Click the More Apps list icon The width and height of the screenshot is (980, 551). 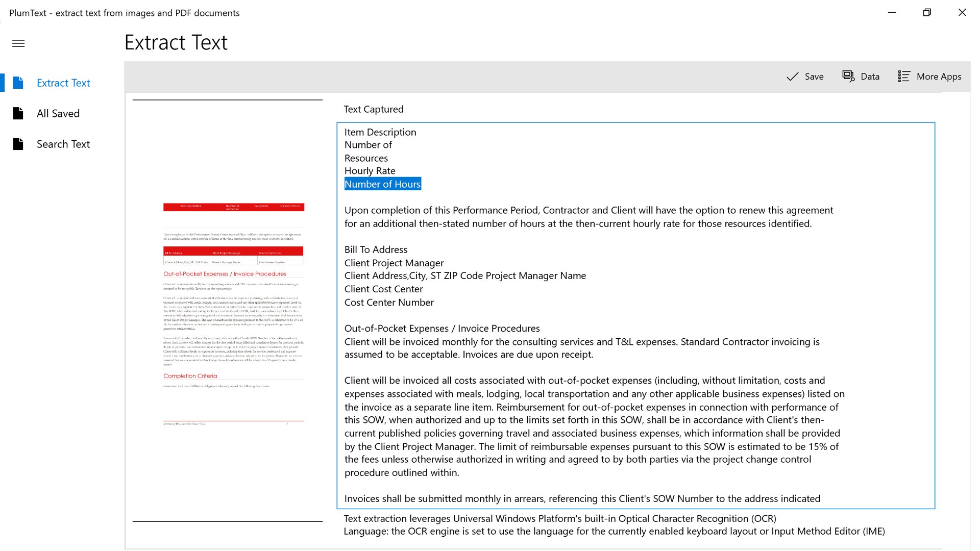click(x=903, y=77)
